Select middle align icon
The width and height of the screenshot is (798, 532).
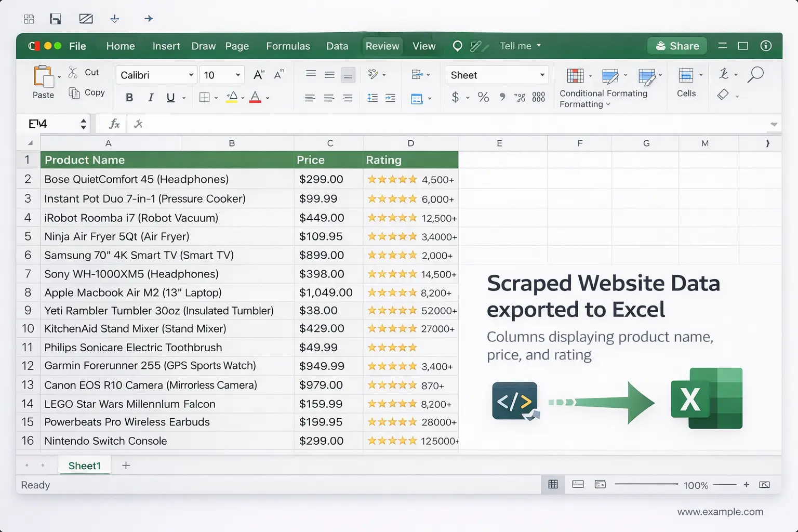(x=329, y=75)
